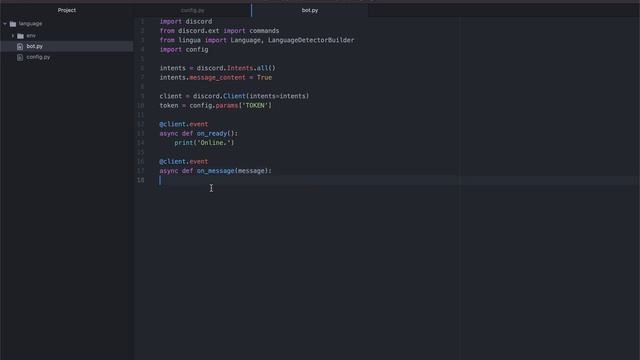Viewport: 640px width, 360px height.
Task: Select the env folder name
Action: point(31,36)
